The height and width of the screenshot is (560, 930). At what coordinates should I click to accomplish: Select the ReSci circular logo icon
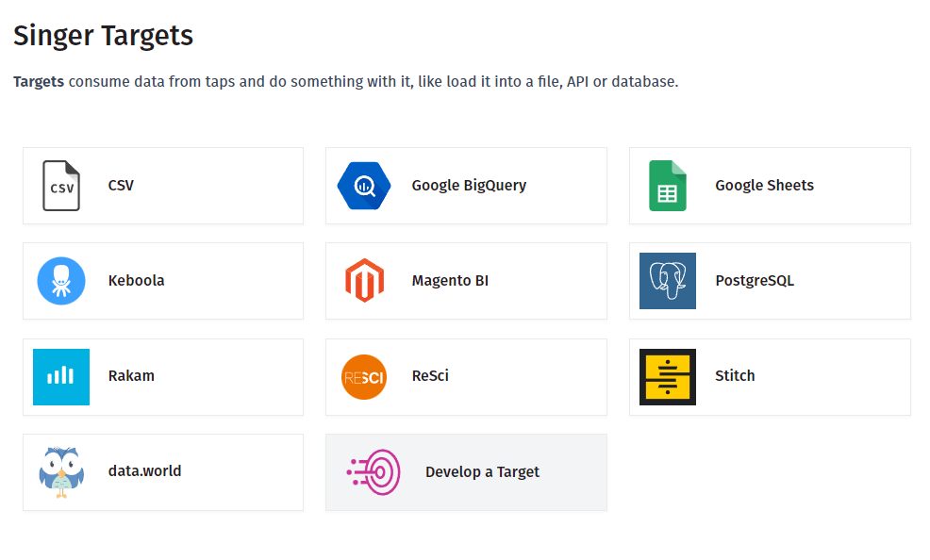[364, 376]
